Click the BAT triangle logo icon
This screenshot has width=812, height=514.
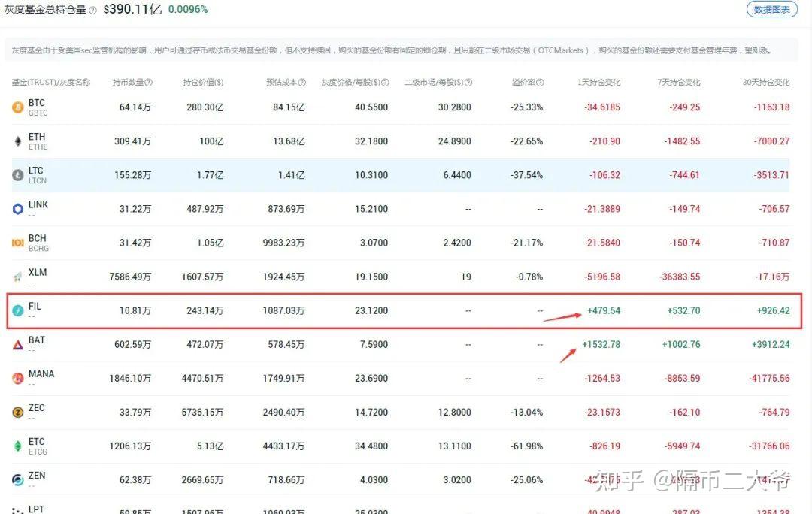click(18, 344)
